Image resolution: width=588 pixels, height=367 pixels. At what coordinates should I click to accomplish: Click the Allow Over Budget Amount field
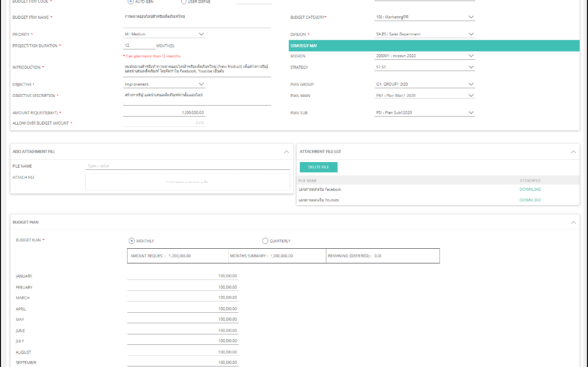tap(163, 123)
